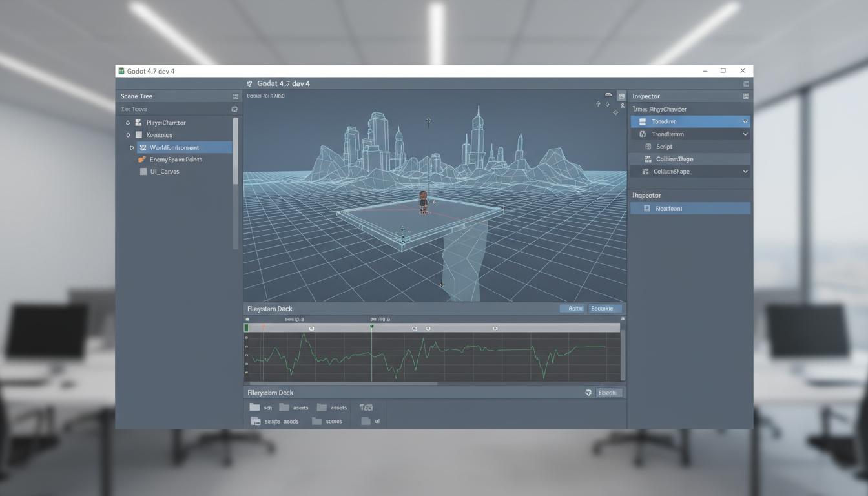Click the Bake button in the animation panel
Image resolution: width=868 pixels, height=496 pixels.
(x=604, y=308)
